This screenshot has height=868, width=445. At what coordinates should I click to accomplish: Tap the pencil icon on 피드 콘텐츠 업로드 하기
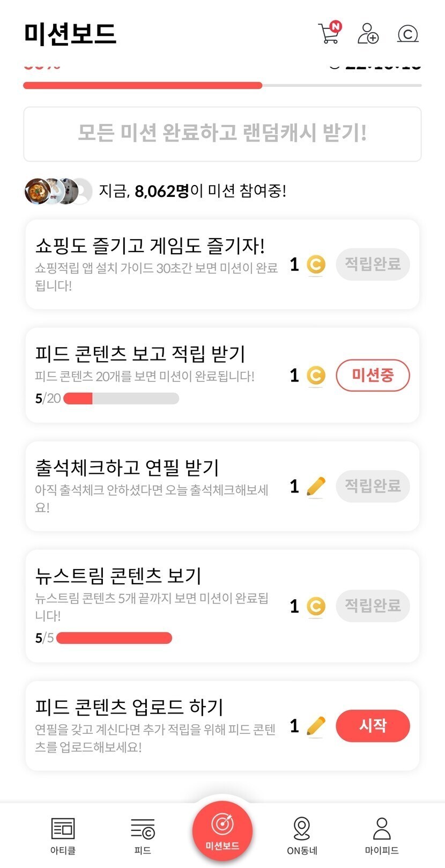316,726
